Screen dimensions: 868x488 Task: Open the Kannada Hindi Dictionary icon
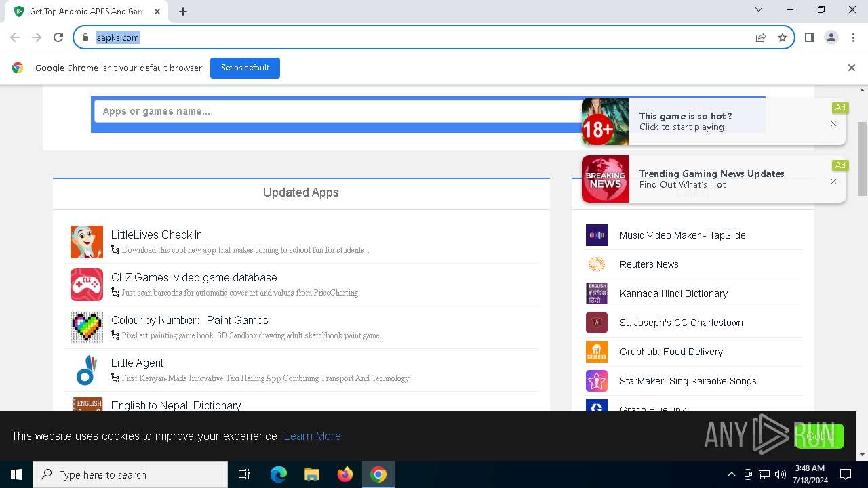coord(597,293)
